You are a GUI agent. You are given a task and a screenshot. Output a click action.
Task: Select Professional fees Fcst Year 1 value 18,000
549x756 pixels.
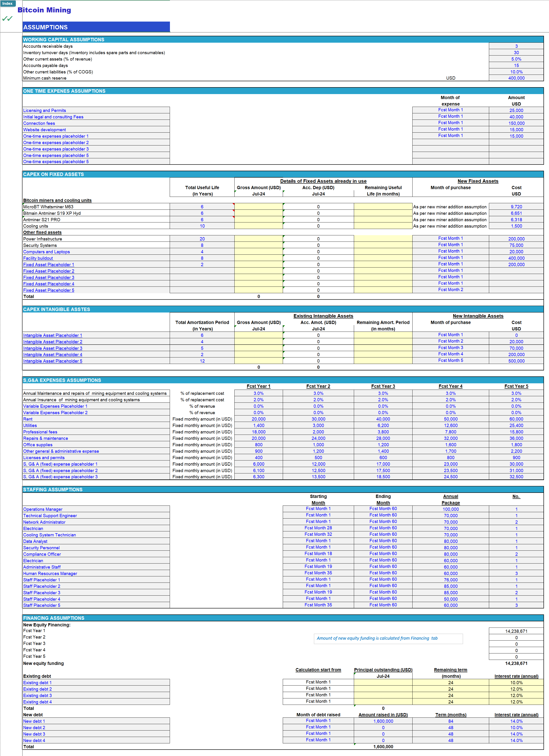point(258,432)
